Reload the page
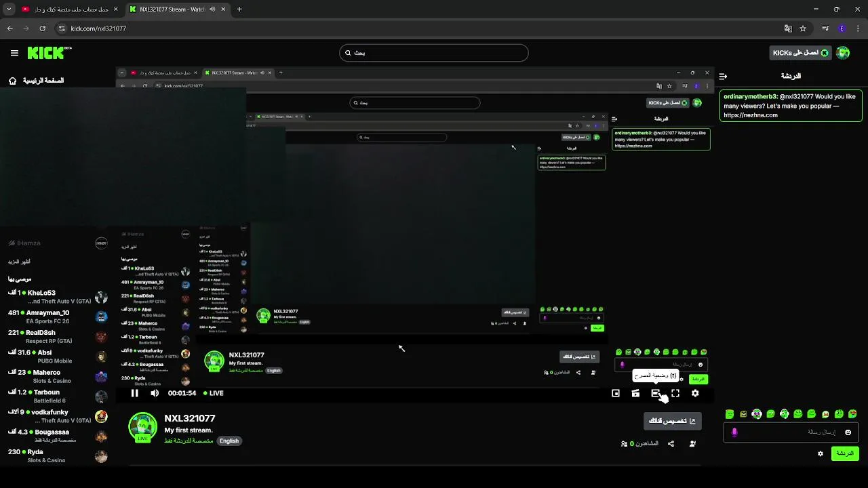The width and height of the screenshot is (868, 488). pos(42,28)
